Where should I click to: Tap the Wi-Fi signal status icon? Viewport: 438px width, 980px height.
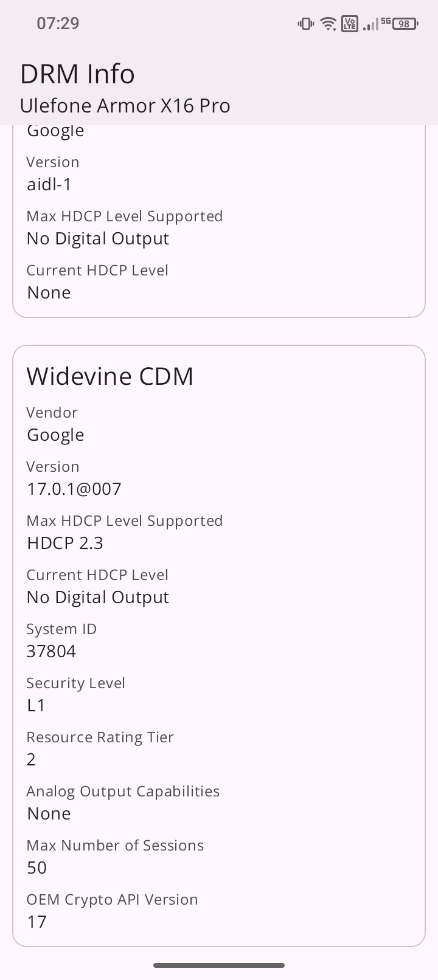(x=328, y=24)
